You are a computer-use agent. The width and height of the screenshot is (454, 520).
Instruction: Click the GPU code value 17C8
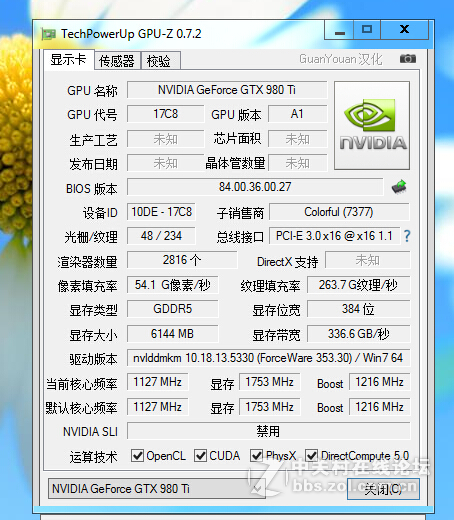coord(166,114)
